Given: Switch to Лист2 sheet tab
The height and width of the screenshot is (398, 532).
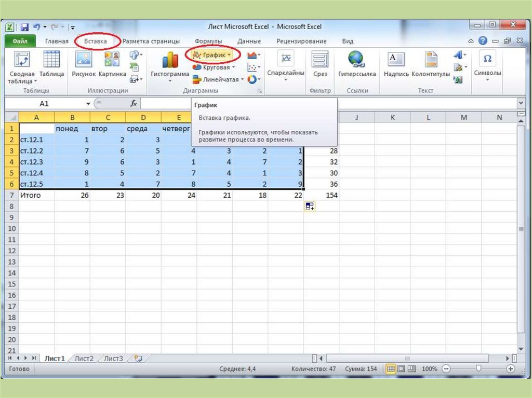Looking at the screenshot, I should [84, 358].
